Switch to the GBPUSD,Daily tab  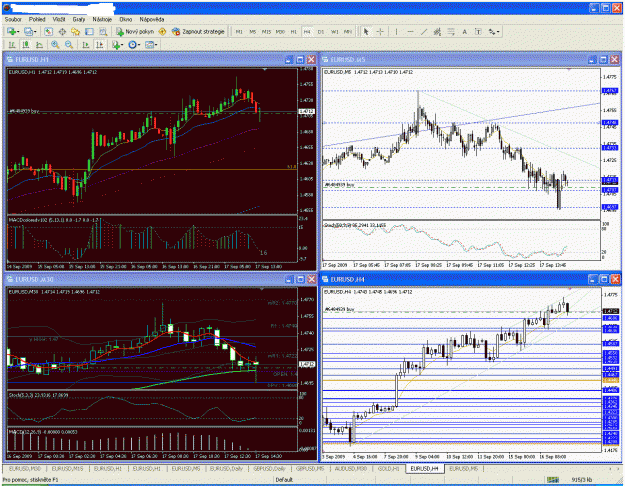(269, 469)
